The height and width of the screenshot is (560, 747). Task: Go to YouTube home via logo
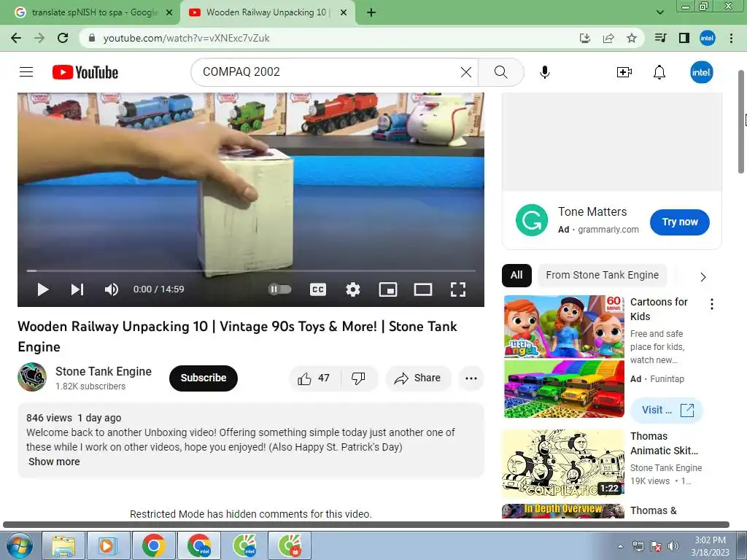point(85,72)
